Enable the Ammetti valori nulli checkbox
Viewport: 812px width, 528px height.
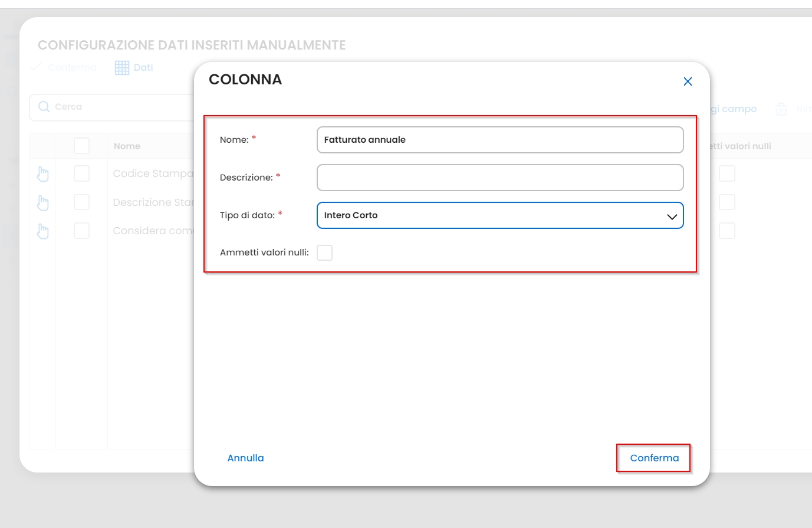324,252
